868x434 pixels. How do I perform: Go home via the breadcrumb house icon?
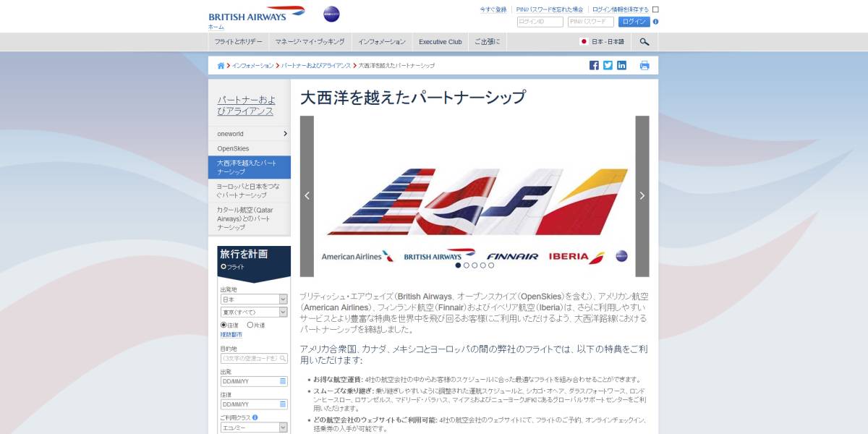pyautogui.click(x=221, y=66)
